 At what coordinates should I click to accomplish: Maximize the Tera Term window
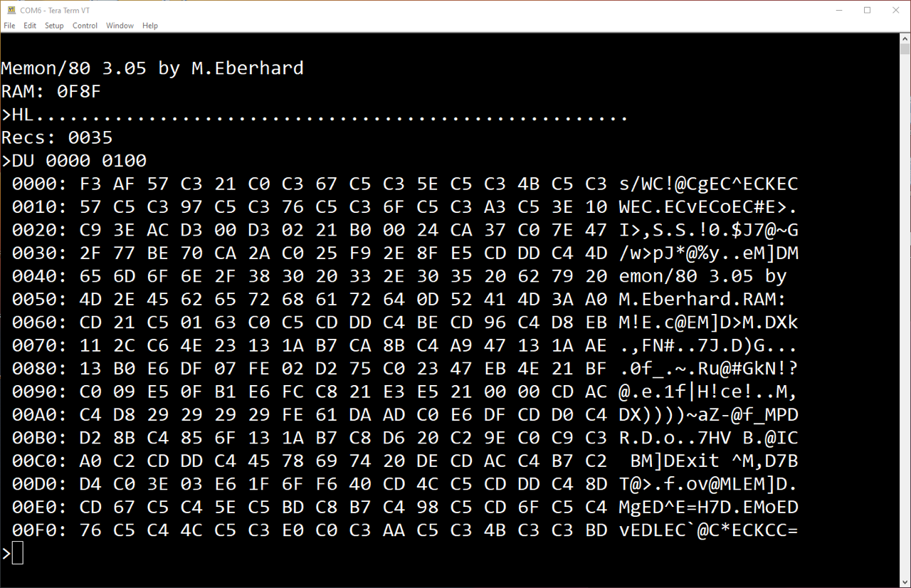[x=867, y=10]
